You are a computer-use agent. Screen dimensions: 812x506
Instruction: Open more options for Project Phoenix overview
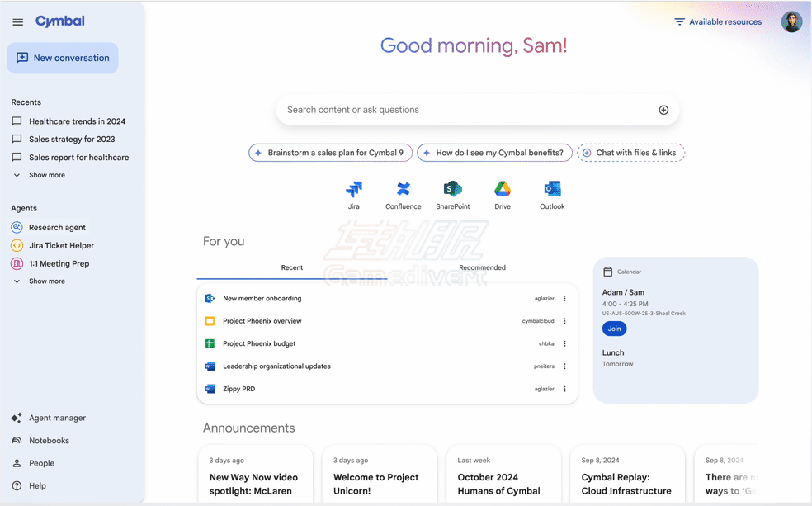(x=564, y=321)
